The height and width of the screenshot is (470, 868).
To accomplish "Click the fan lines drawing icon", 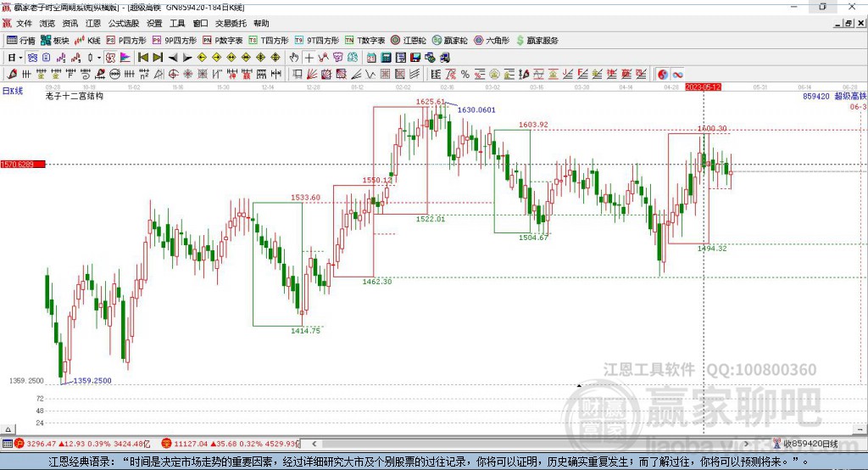I will (312, 75).
